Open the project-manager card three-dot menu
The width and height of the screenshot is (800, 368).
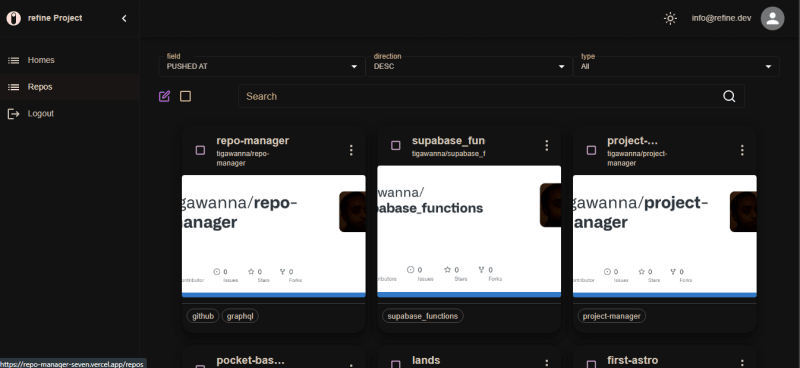(x=742, y=150)
